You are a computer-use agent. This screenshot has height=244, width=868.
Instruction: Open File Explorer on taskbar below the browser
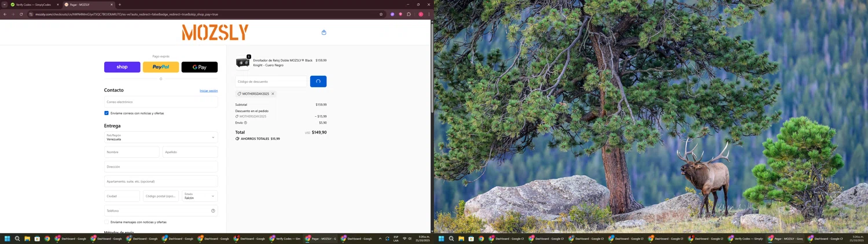[27, 238]
